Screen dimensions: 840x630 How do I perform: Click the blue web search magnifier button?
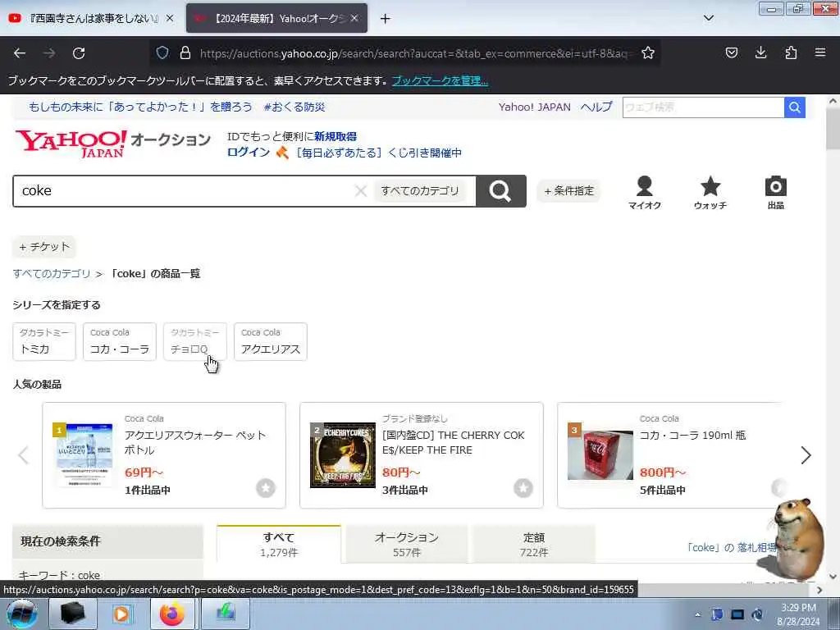pos(794,107)
